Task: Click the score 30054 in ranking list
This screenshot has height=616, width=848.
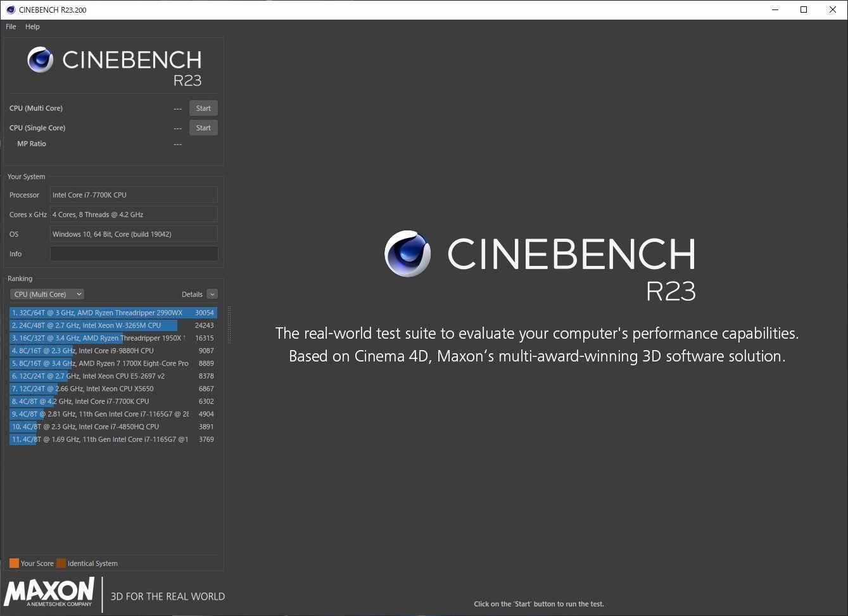Action: [x=205, y=313]
